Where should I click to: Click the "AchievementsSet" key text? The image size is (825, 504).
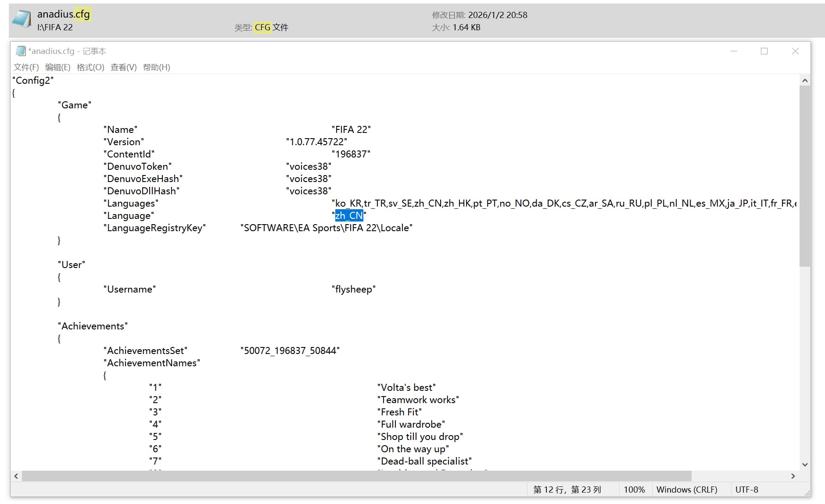[145, 350]
